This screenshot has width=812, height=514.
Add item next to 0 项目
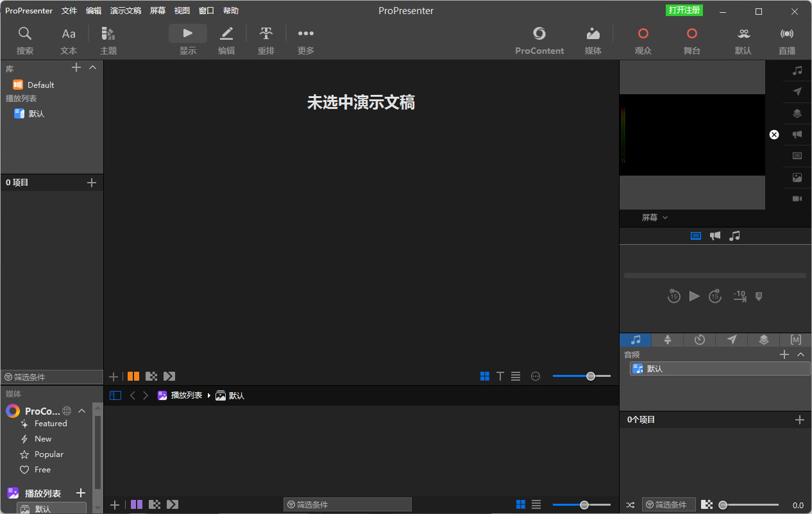pos(92,183)
